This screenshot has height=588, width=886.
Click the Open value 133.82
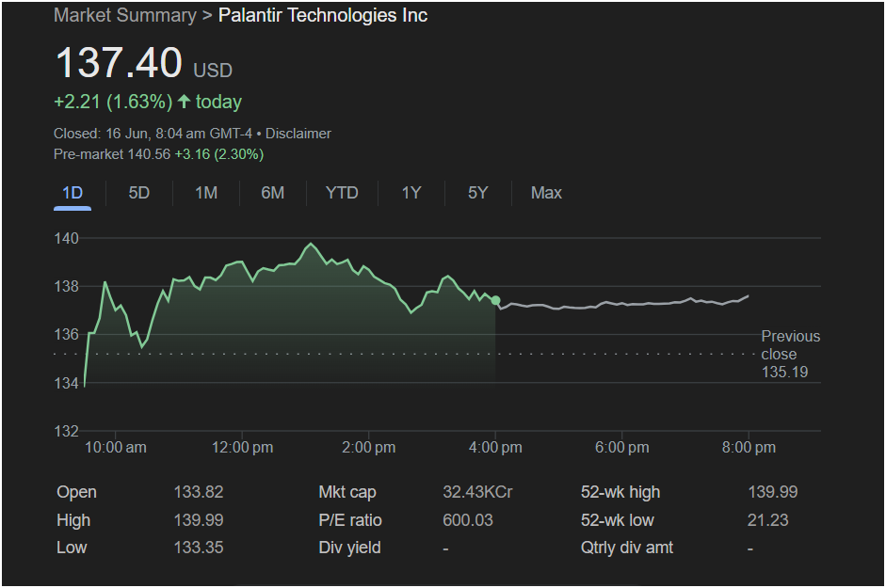[199, 492]
